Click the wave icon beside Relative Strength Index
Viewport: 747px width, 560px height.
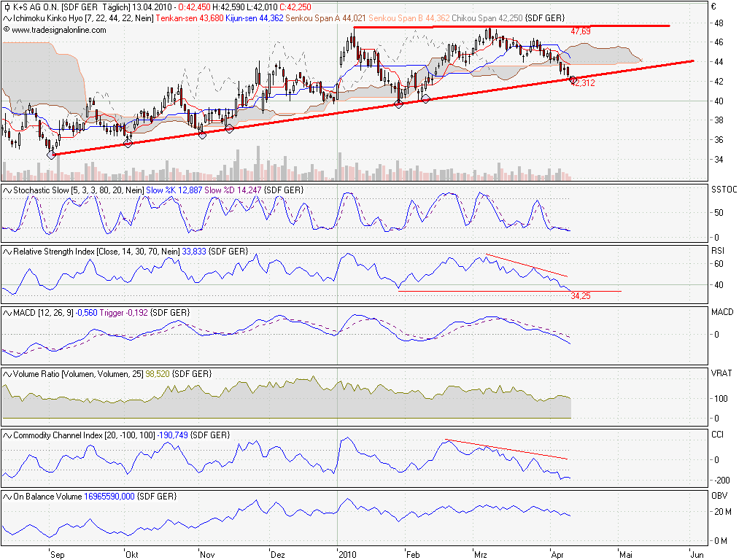click(x=7, y=252)
